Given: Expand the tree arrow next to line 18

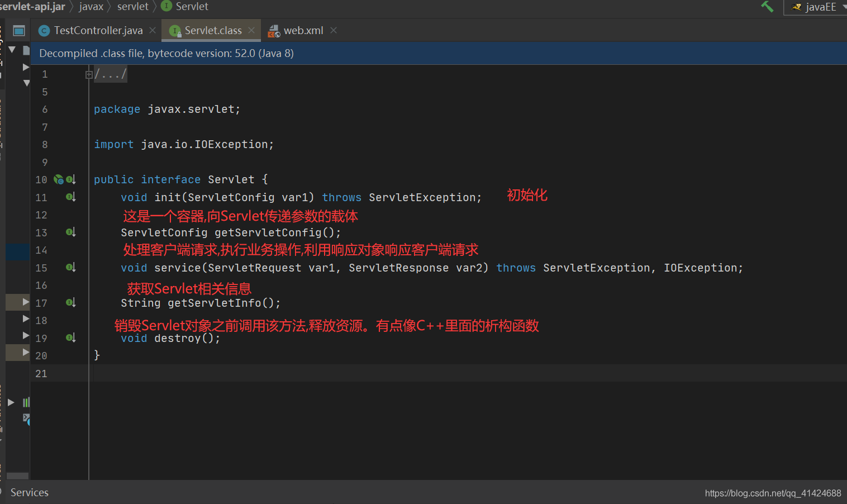Looking at the screenshot, I should pos(26,319).
